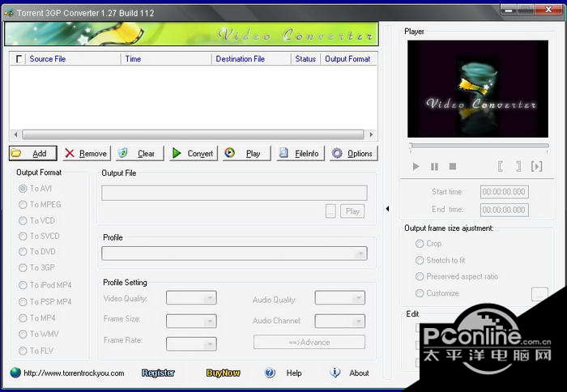The width and height of the screenshot is (567, 392).
Task: Open the Frame Rate dropdown
Action: [191, 344]
